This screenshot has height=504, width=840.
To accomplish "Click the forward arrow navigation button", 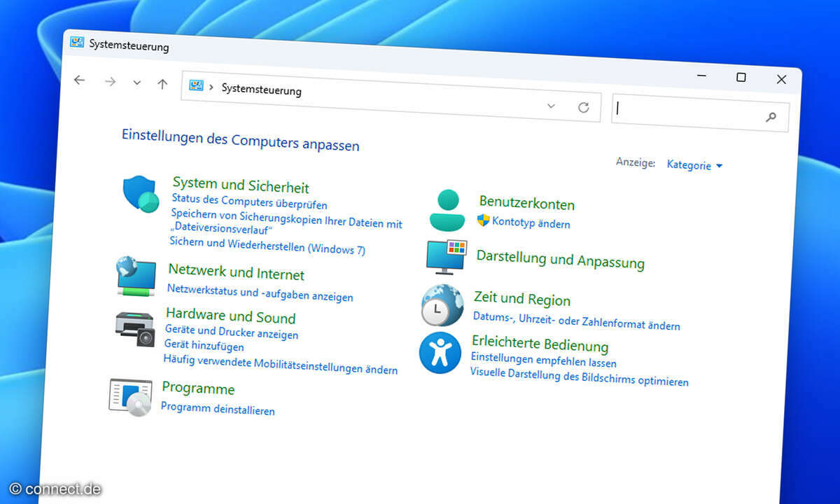I will click(x=110, y=82).
